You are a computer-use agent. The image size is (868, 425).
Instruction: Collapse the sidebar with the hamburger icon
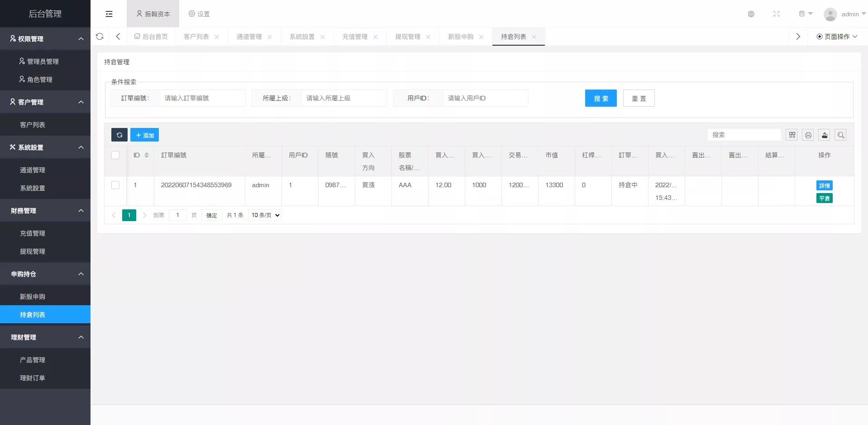[109, 14]
